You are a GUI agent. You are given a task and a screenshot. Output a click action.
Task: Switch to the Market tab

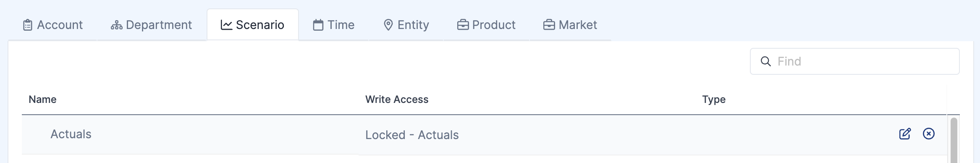[x=570, y=25]
